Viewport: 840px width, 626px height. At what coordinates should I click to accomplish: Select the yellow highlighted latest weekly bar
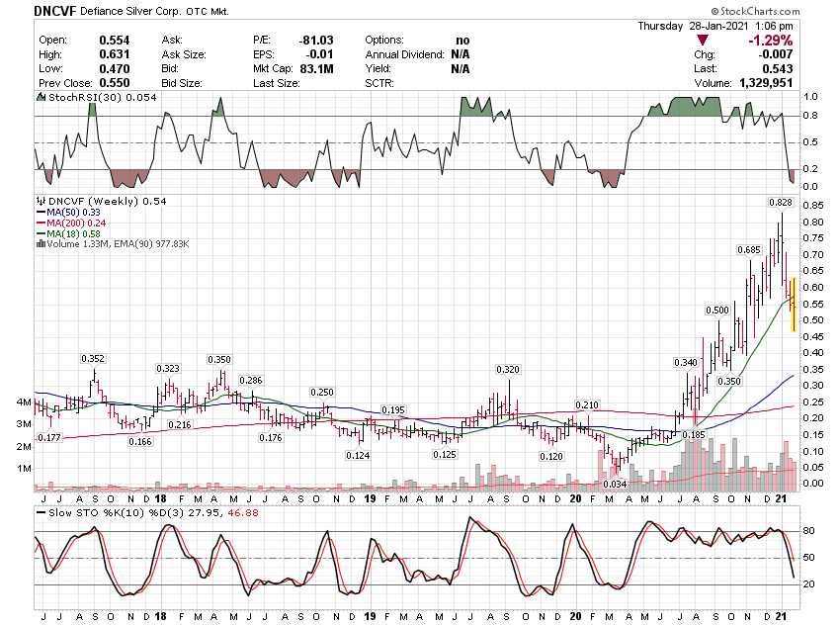793,305
